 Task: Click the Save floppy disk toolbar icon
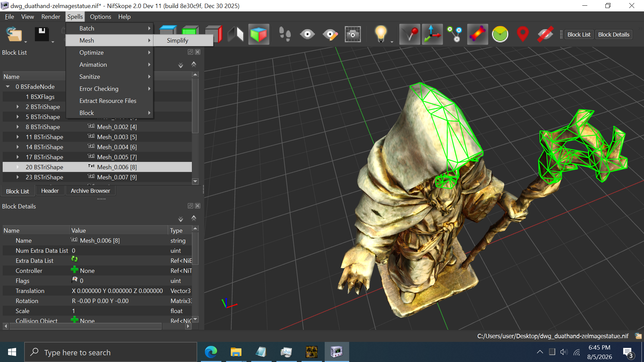pyautogui.click(x=42, y=34)
